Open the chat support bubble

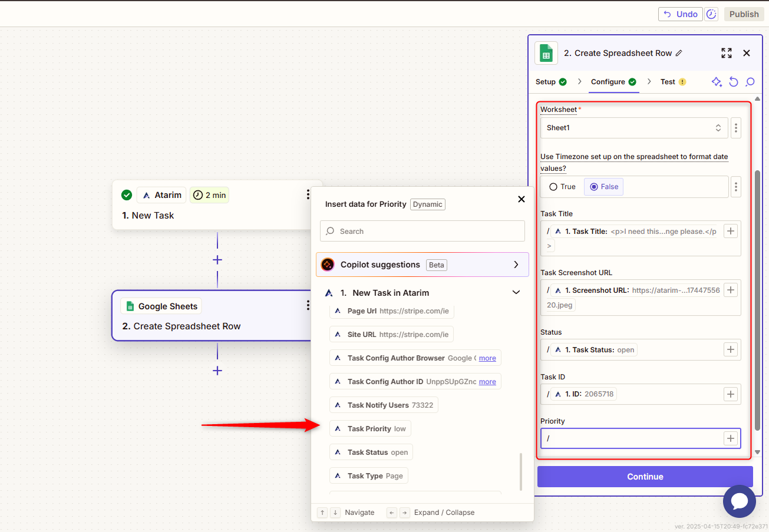[x=739, y=501]
